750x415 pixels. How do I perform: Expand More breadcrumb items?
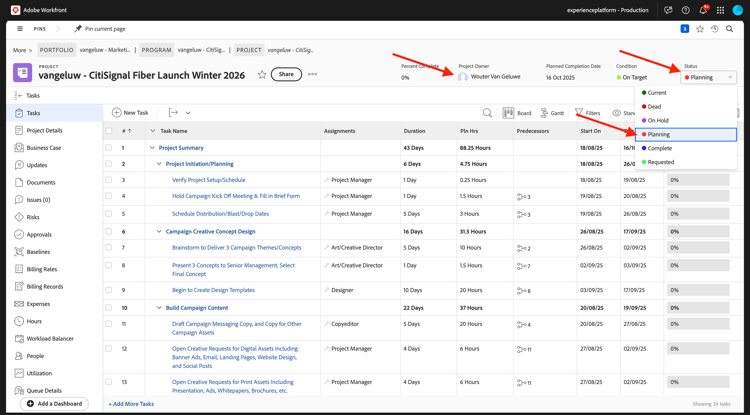tap(22, 50)
